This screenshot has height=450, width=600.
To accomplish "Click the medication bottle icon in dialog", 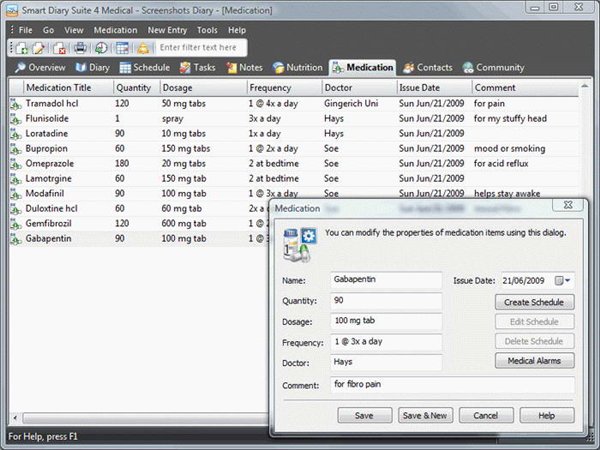I will tap(300, 245).
